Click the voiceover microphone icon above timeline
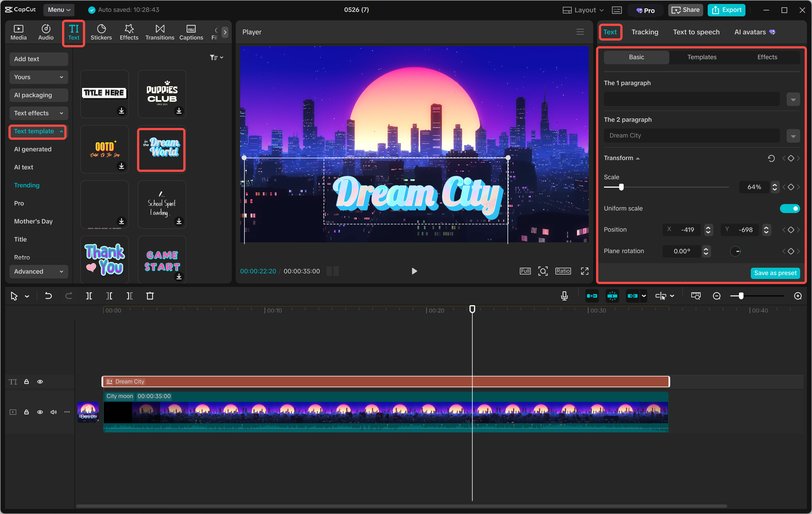Image resolution: width=812 pixels, height=514 pixels. [564, 296]
